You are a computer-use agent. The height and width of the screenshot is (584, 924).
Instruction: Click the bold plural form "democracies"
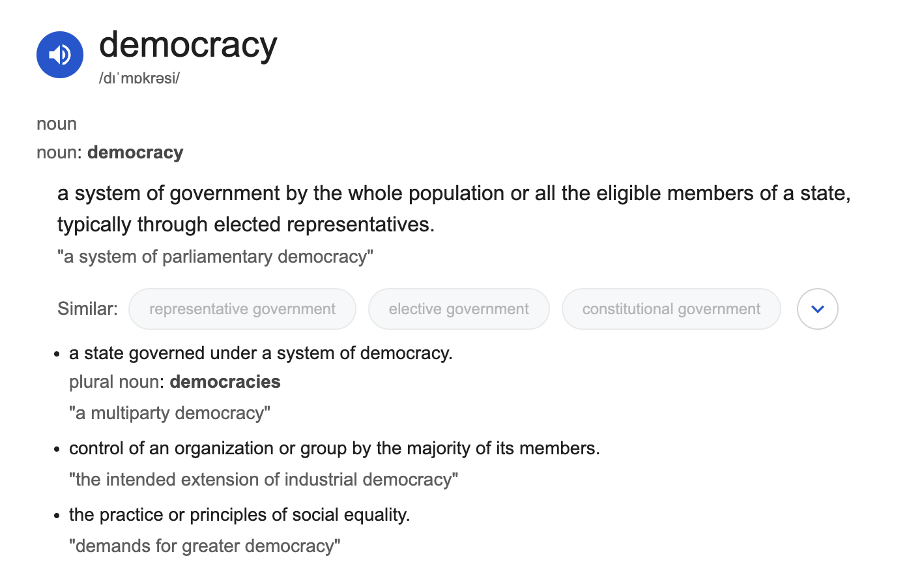point(225,382)
